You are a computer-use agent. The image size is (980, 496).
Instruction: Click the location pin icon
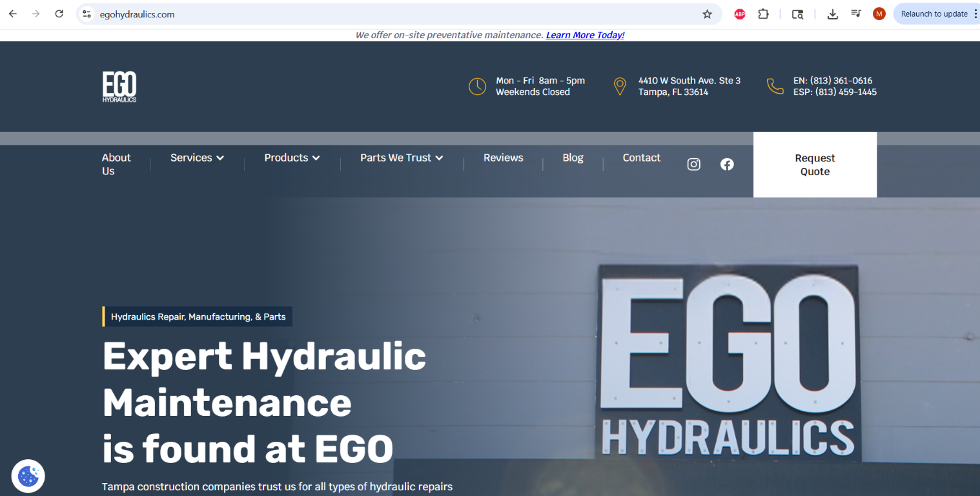(x=620, y=87)
